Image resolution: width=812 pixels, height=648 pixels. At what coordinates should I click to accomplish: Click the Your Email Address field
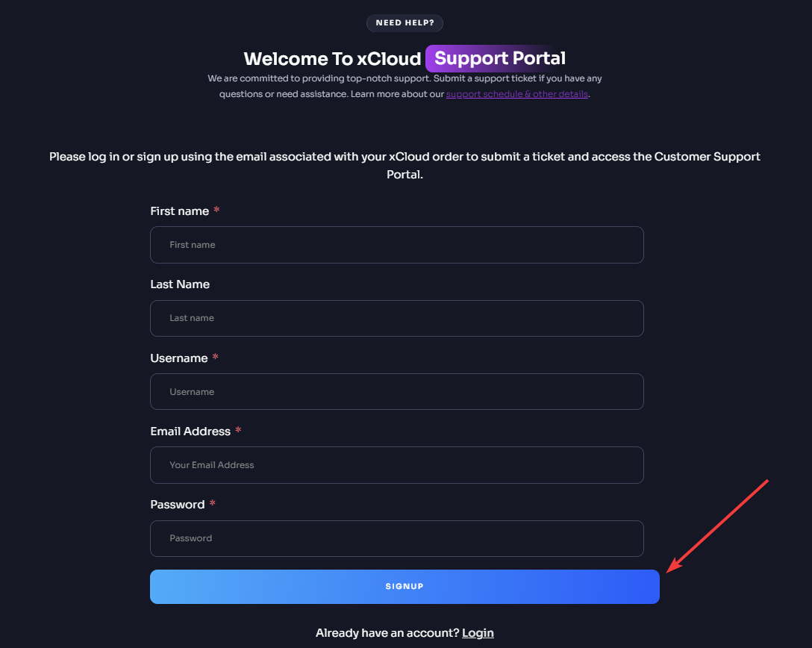pyautogui.click(x=396, y=464)
